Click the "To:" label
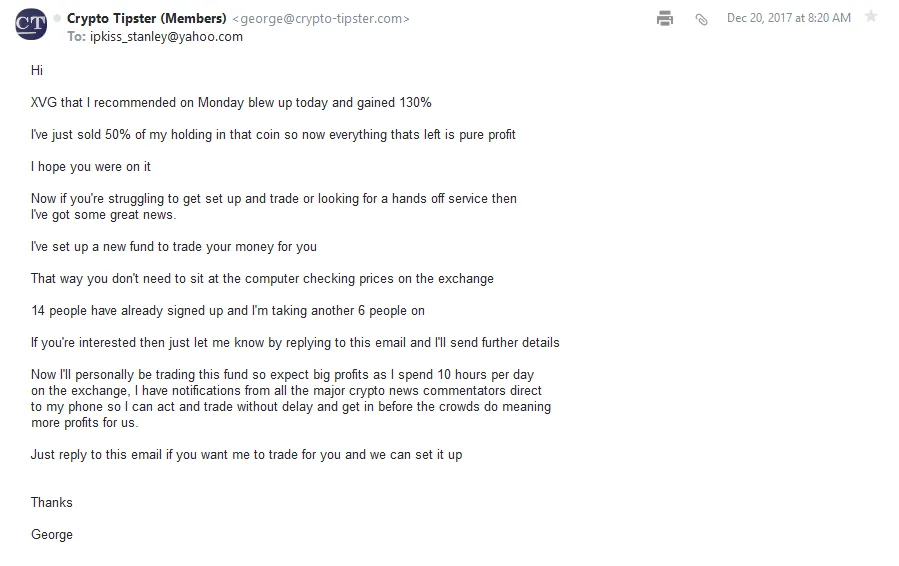This screenshot has width=899, height=566. (76, 37)
